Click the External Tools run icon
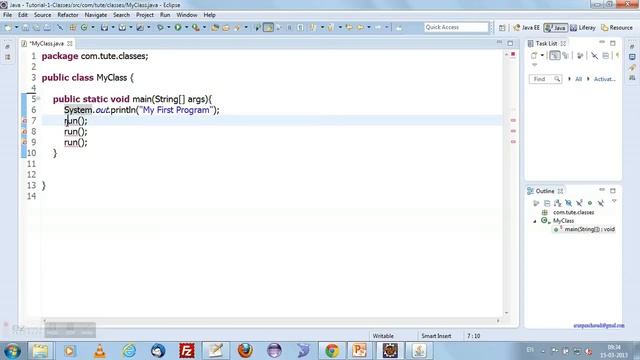Image resolution: width=640 pixels, height=360 pixels. pyautogui.click(x=196, y=27)
